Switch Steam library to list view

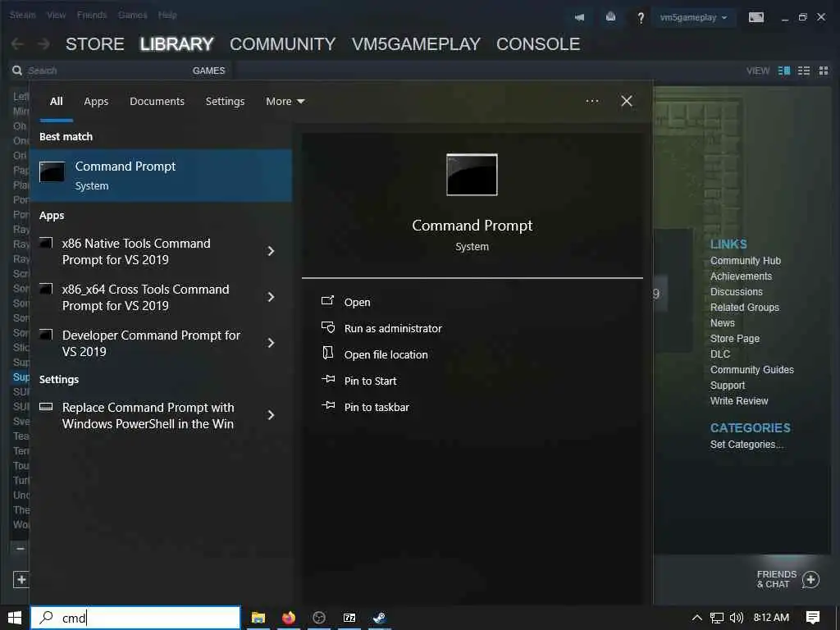click(804, 71)
